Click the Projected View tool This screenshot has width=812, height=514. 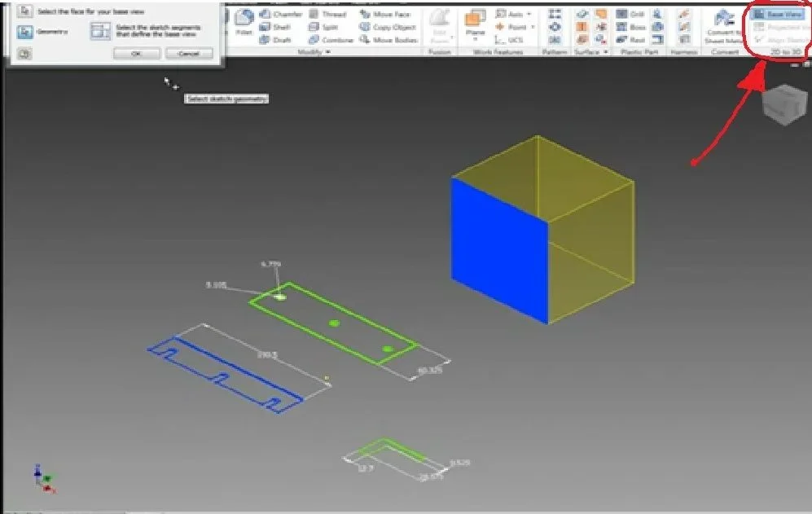tap(781, 27)
